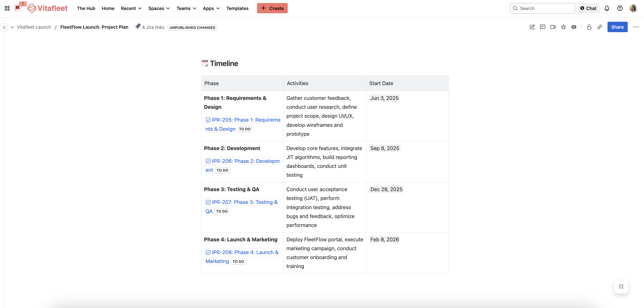Expand the breadcrumb chevron beside Vitafleet Launch
This screenshot has height=308, width=644.
[x=12, y=27]
